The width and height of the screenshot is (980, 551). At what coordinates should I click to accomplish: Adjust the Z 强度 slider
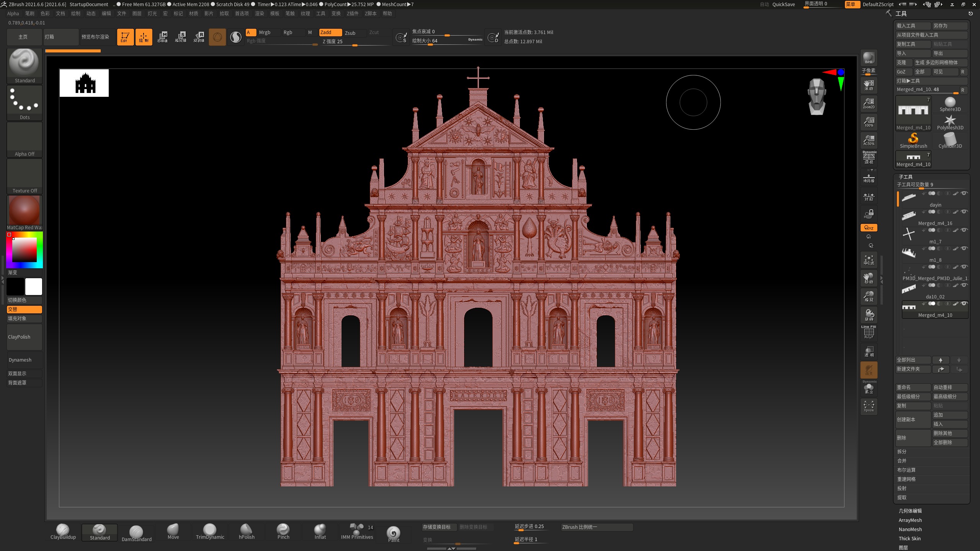(x=354, y=42)
